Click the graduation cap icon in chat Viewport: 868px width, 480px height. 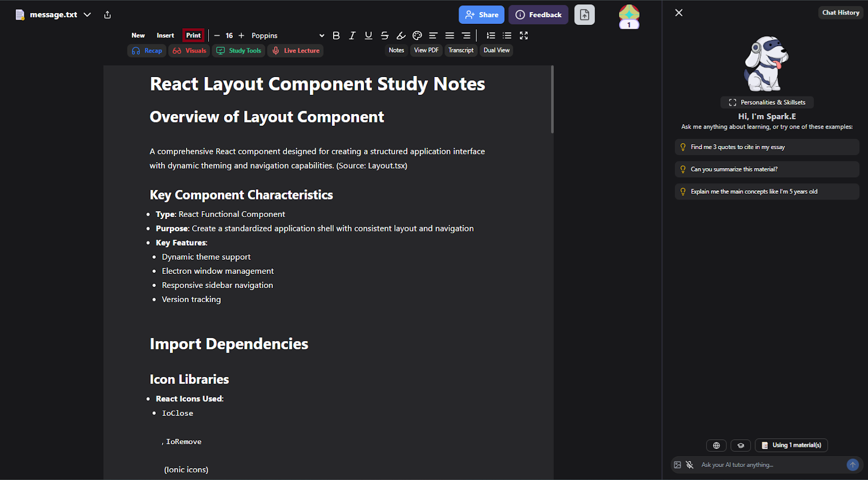(741, 445)
